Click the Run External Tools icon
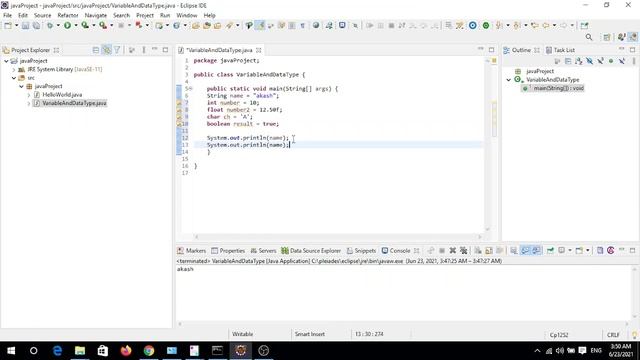The height and width of the screenshot is (360, 640). 103,25
